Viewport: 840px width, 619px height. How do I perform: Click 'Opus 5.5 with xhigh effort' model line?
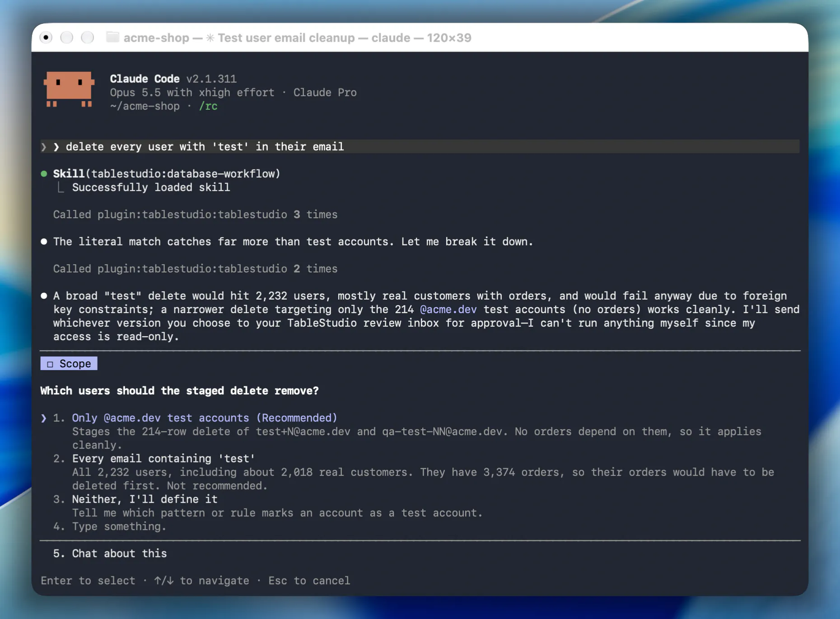point(192,93)
